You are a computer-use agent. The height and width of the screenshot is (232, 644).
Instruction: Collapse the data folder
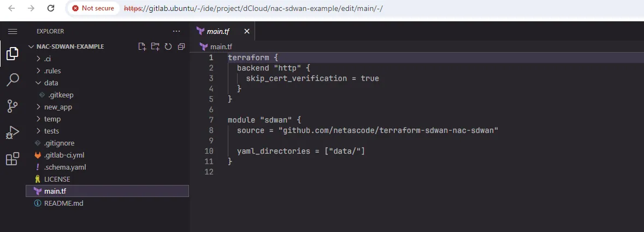point(51,83)
